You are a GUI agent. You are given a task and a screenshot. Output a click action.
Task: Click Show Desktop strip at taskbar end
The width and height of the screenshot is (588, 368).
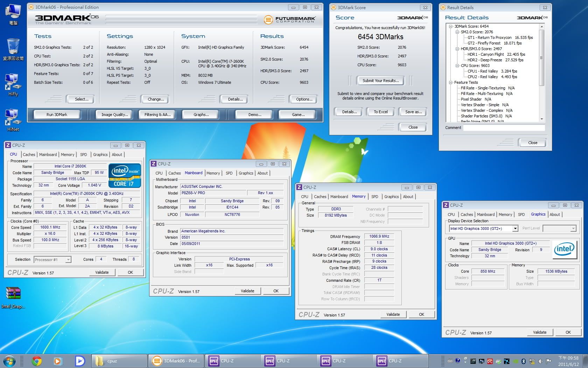pos(586,361)
